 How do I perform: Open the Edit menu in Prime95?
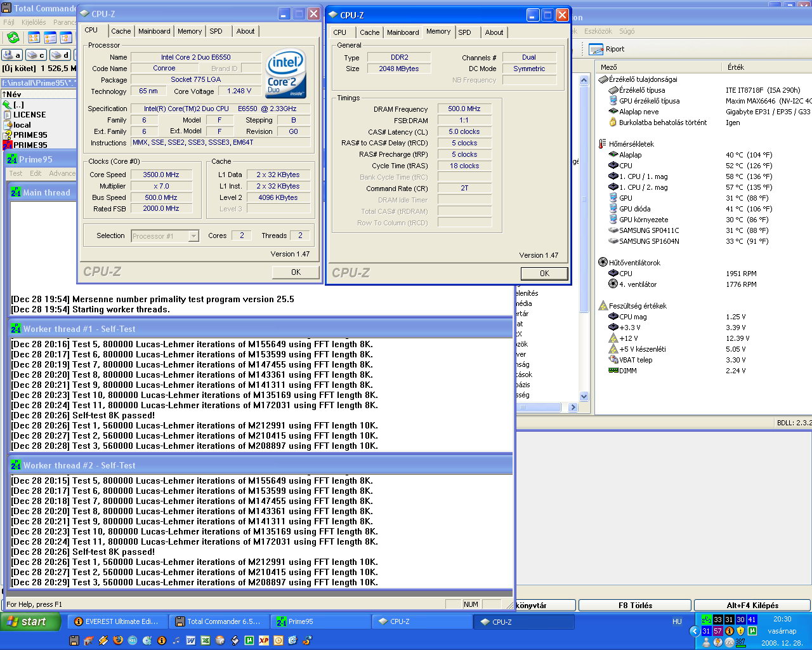[36, 173]
